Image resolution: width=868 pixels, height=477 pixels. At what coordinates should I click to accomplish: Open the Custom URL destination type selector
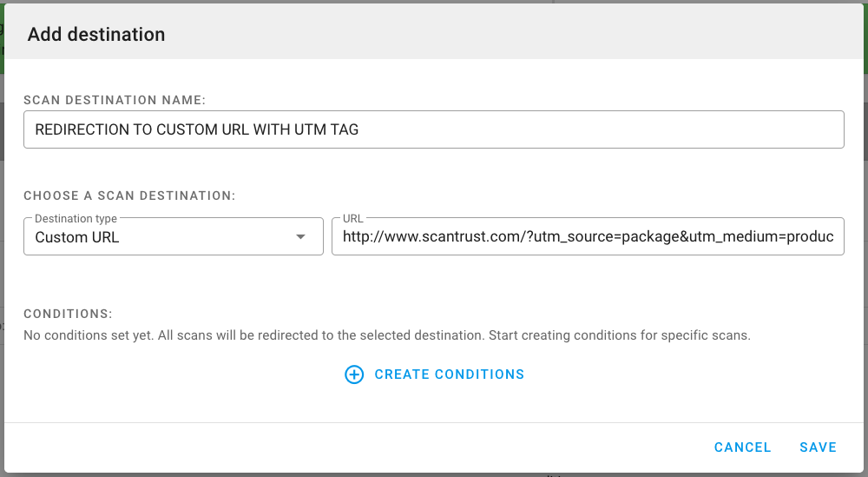[174, 236]
